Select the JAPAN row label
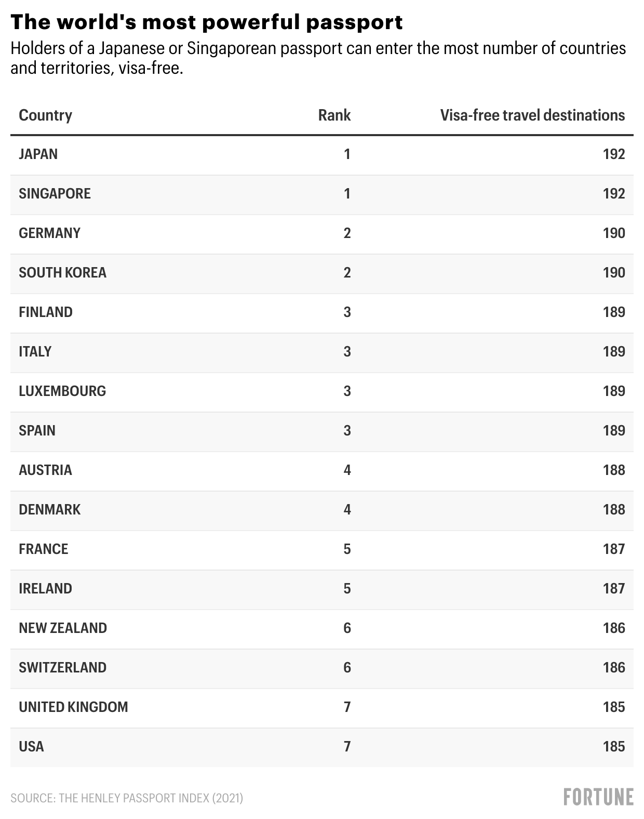This screenshot has height=819, width=644. [38, 154]
